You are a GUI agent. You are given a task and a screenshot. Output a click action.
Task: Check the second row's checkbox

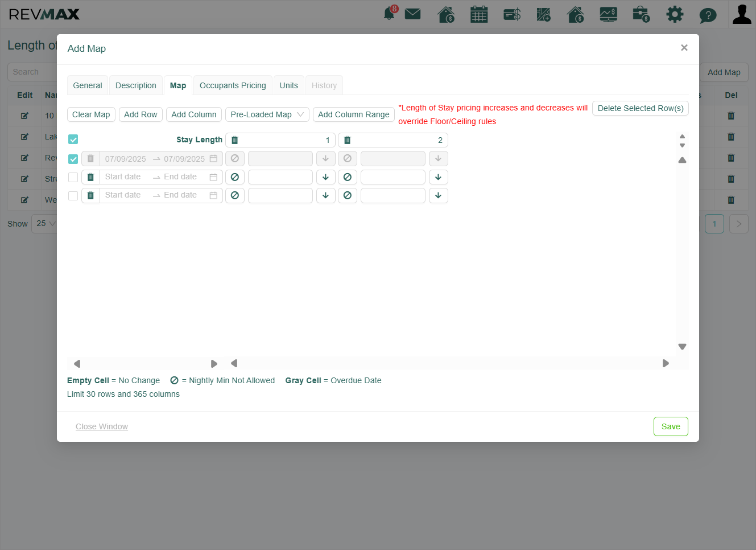click(x=73, y=177)
